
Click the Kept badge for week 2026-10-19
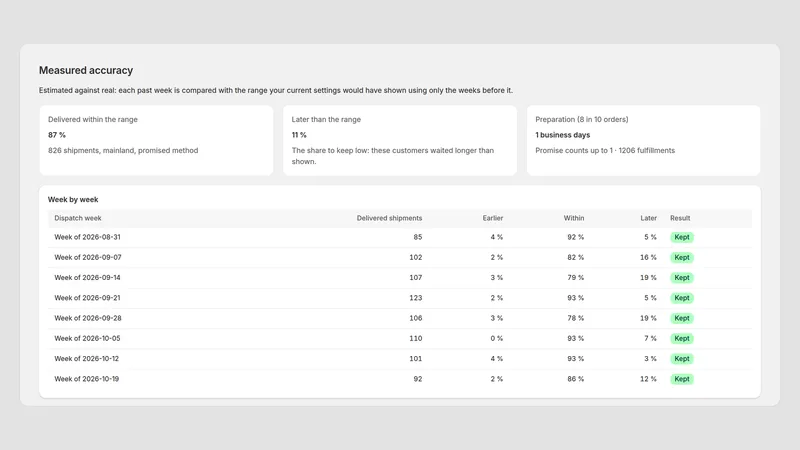tap(682, 379)
